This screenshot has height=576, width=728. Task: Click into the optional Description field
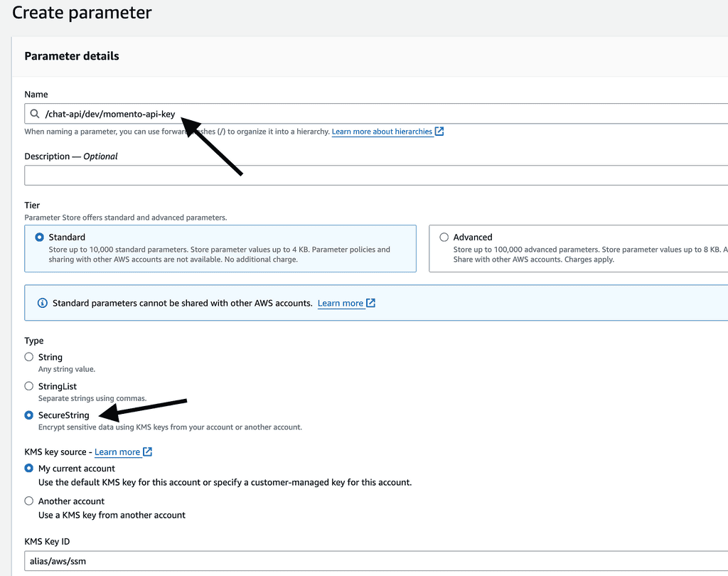coord(355,175)
